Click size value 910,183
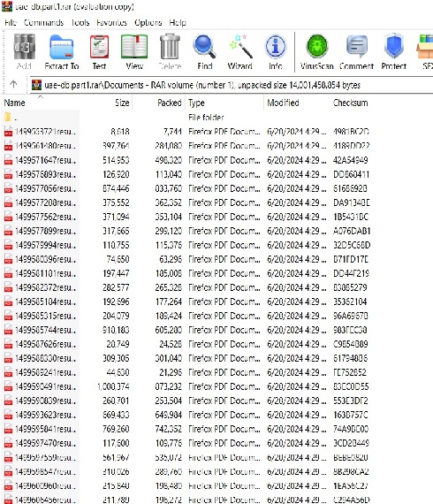The width and height of the screenshot is (433, 504). (x=116, y=330)
